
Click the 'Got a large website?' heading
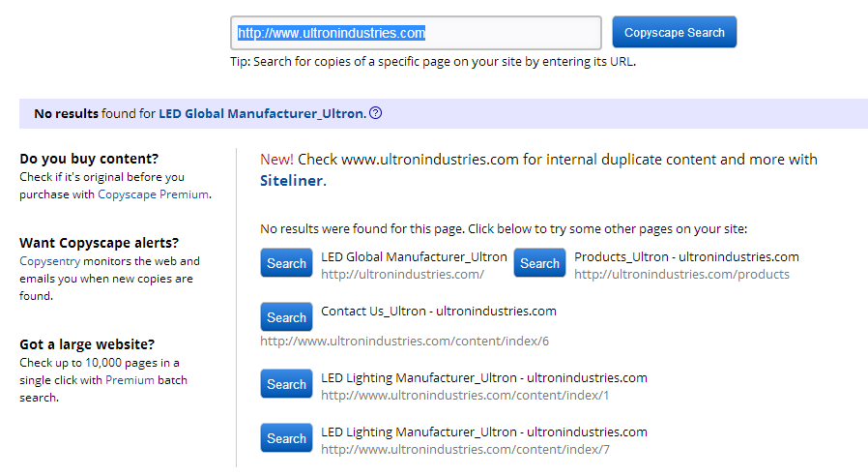coord(87,344)
